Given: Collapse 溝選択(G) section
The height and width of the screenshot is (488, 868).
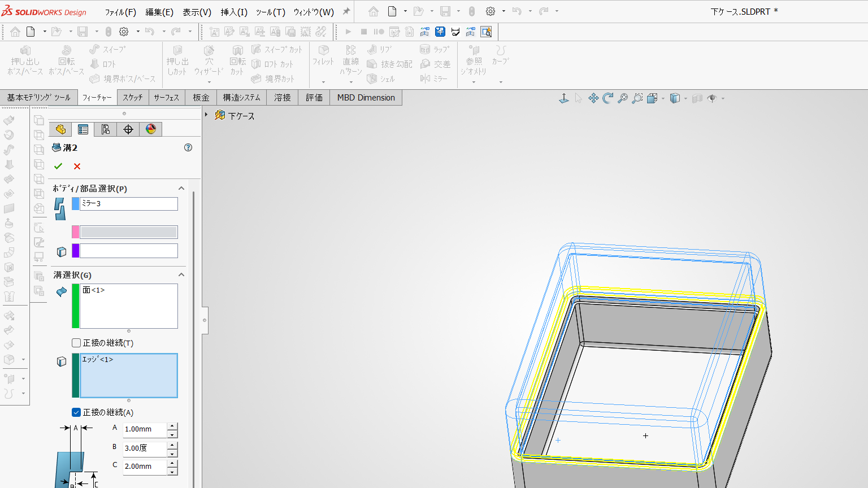Looking at the screenshot, I should point(181,275).
